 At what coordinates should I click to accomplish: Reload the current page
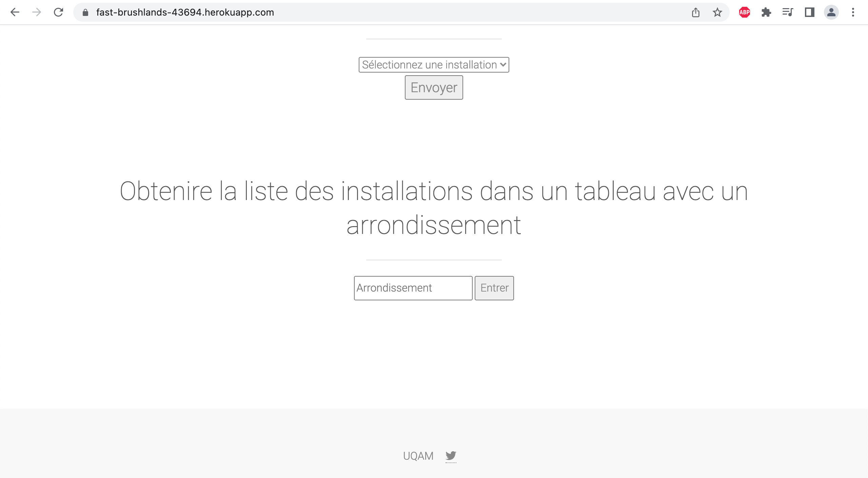[58, 13]
